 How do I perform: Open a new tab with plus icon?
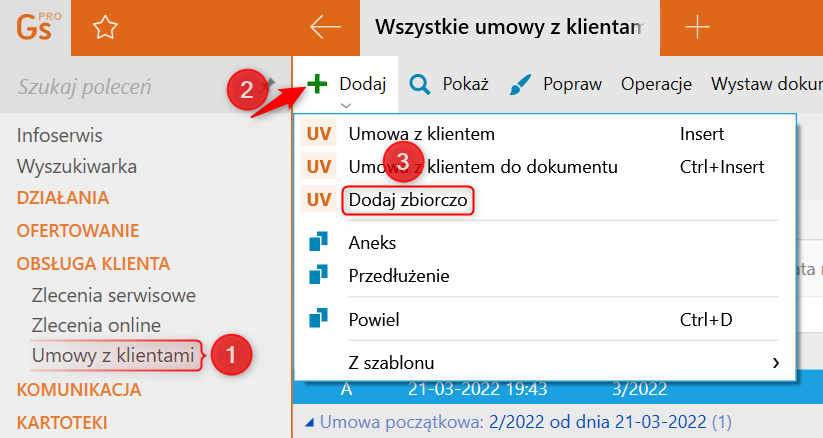(x=696, y=28)
